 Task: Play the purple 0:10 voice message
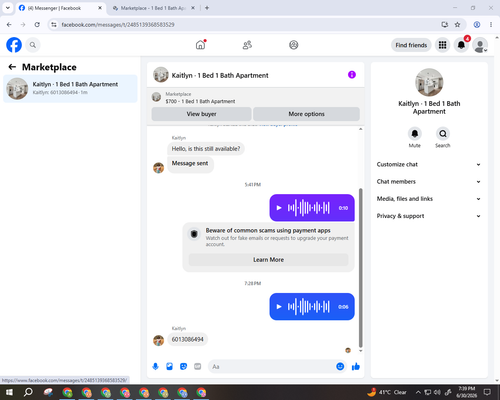point(279,208)
